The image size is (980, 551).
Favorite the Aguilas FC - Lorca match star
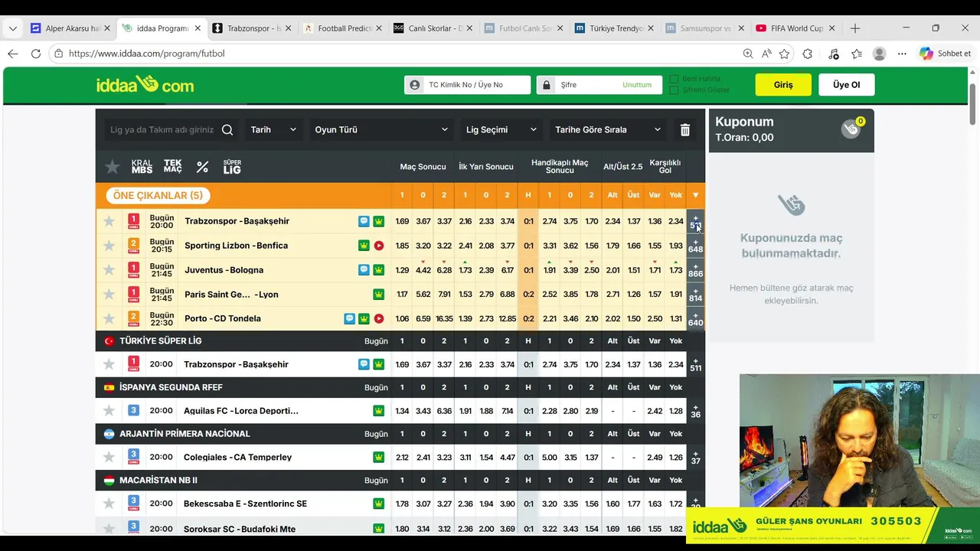(x=109, y=411)
